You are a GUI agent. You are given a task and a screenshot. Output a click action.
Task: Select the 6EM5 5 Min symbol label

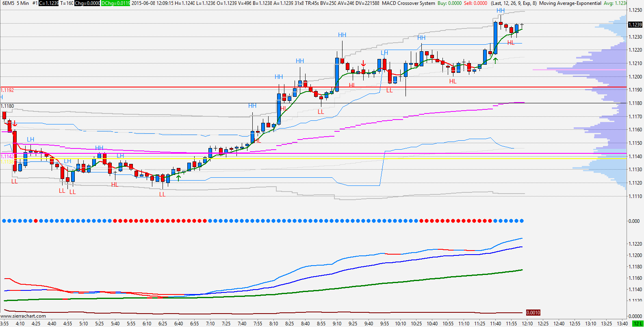click(15, 3)
